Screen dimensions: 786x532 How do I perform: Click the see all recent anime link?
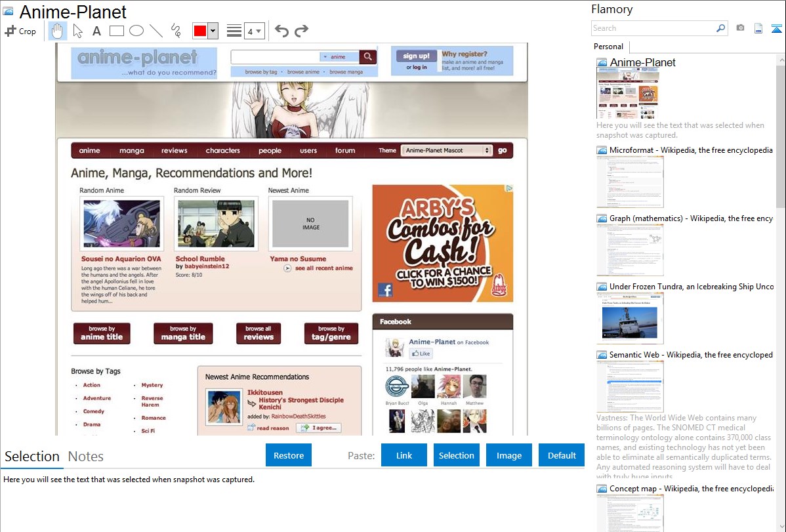tap(324, 268)
